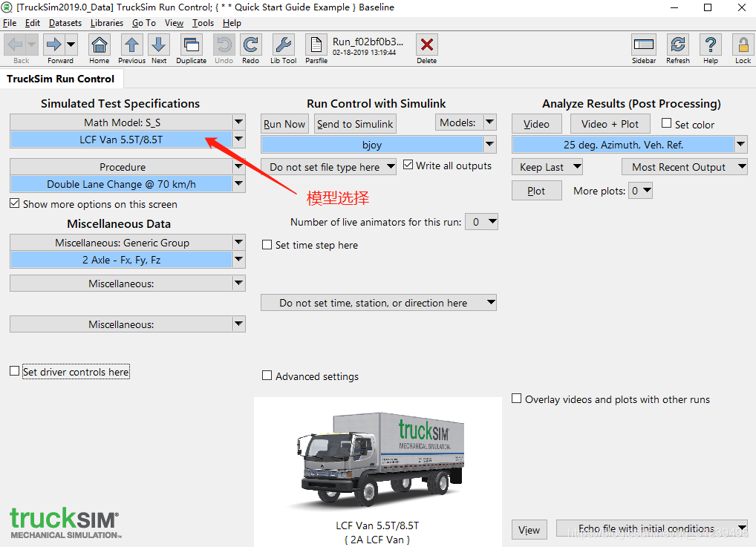Open the File menu
Image resolution: width=756 pixels, height=547 pixels.
(x=10, y=23)
